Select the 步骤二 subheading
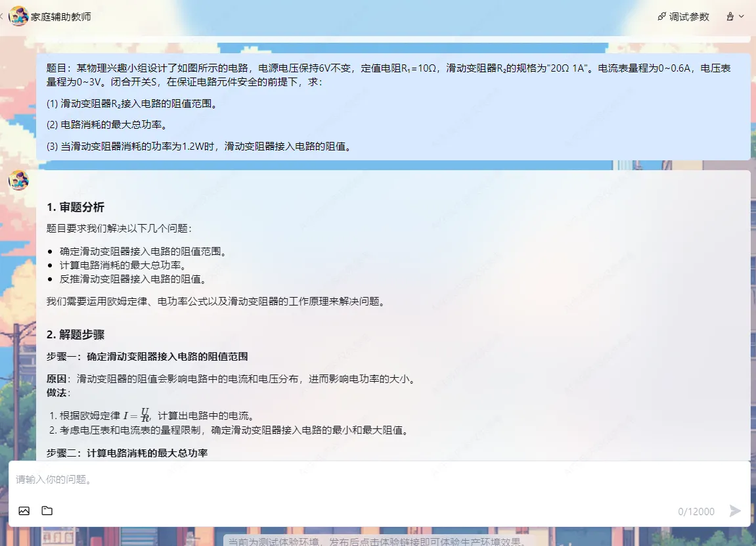Screen dimensions: 756x546 point(127,453)
